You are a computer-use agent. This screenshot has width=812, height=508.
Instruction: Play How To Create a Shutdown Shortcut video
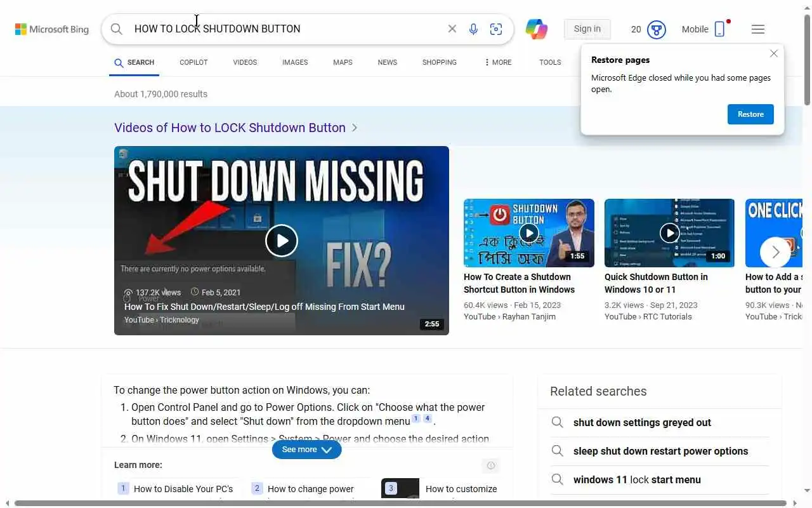[528, 233]
